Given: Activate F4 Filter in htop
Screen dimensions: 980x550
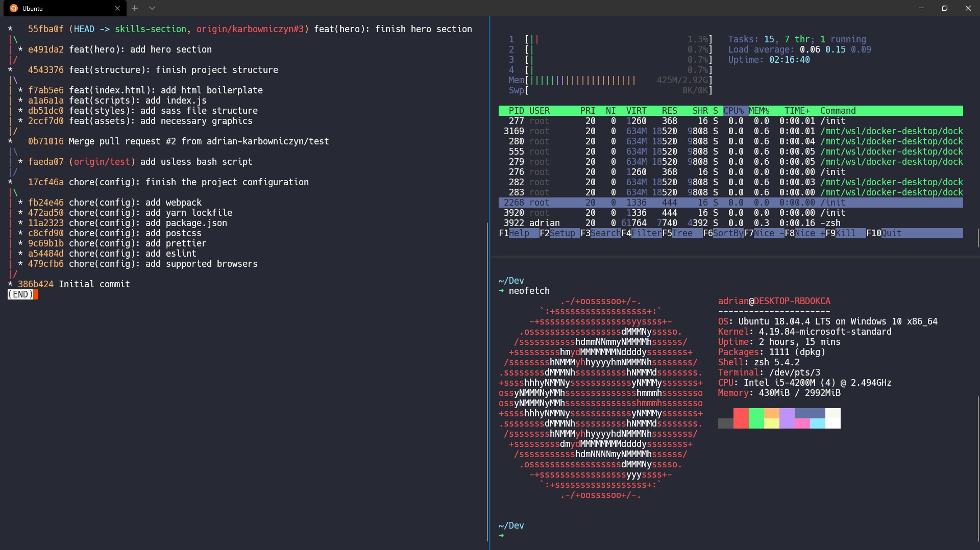Looking at the screenshot, I should point(642,233).
